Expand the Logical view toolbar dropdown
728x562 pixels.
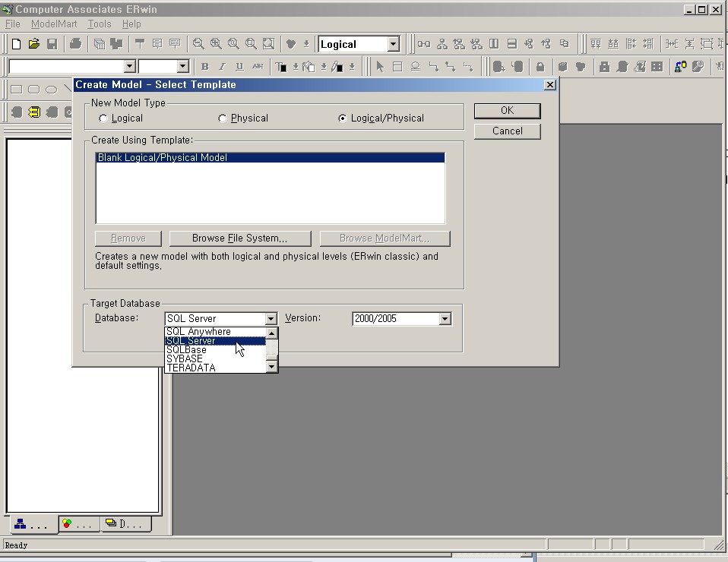tap(393, 45)
